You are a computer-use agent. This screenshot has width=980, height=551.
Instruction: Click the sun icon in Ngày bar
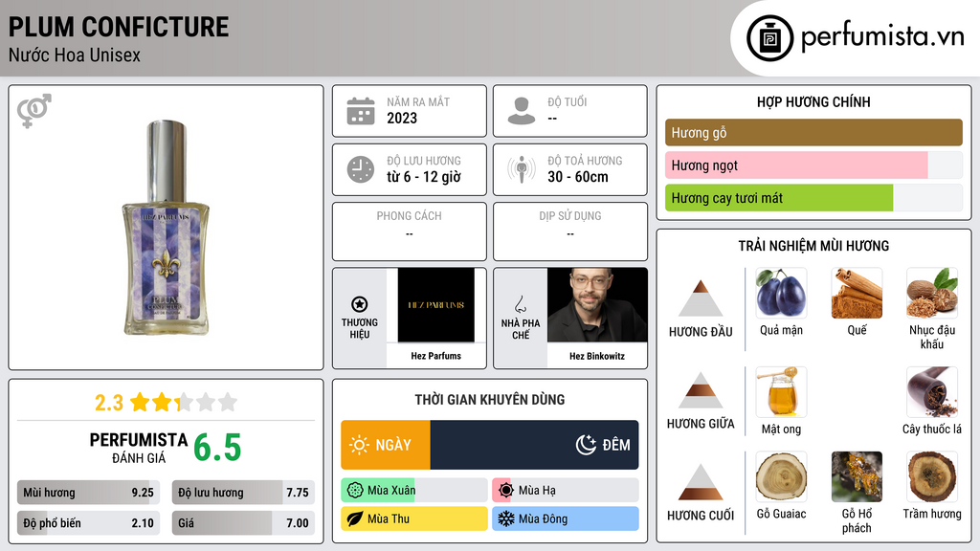coord(360,445)
